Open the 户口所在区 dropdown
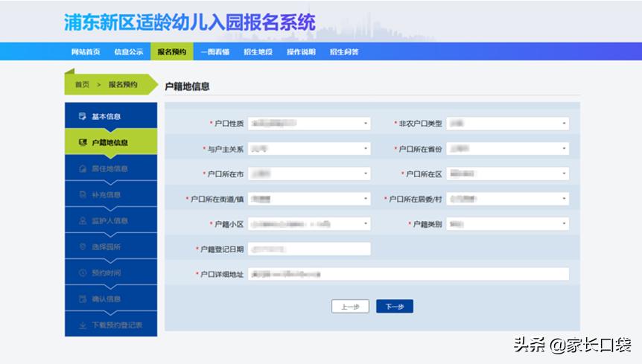The height and width of the screenshot is (364, 642). [x=508, y=174]
